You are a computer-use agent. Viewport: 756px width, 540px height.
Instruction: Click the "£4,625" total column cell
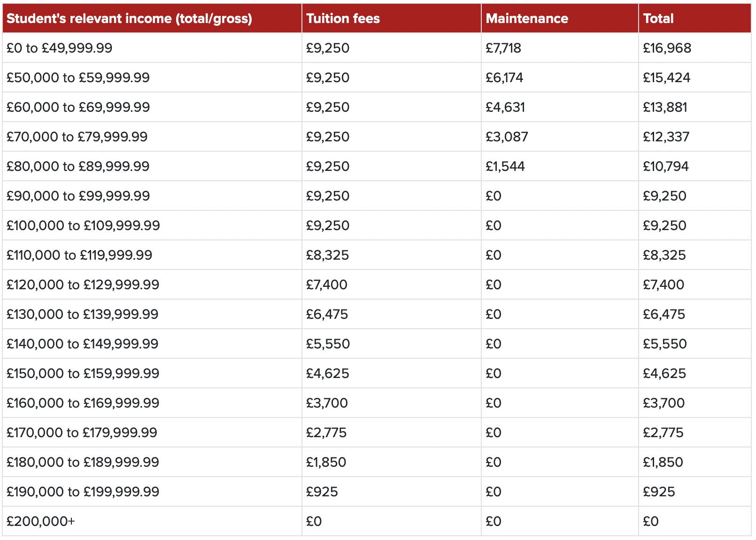point(695,373)
